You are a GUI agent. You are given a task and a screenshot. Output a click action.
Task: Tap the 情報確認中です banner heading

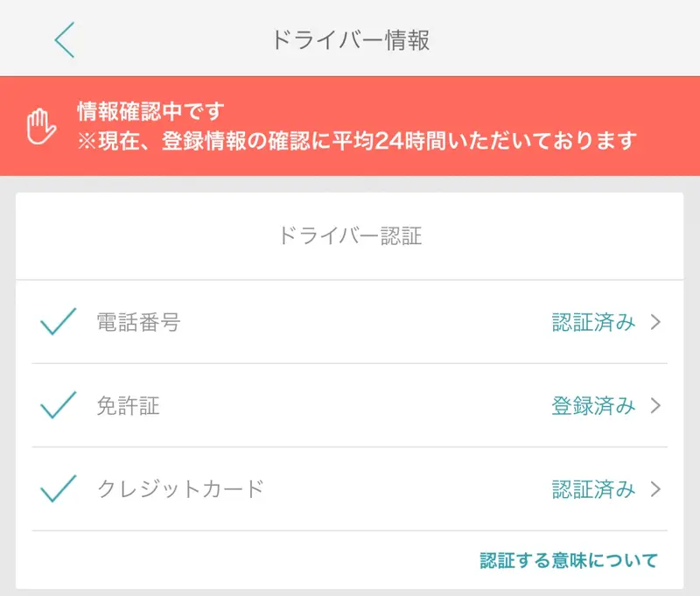click(x=150, y=111)
